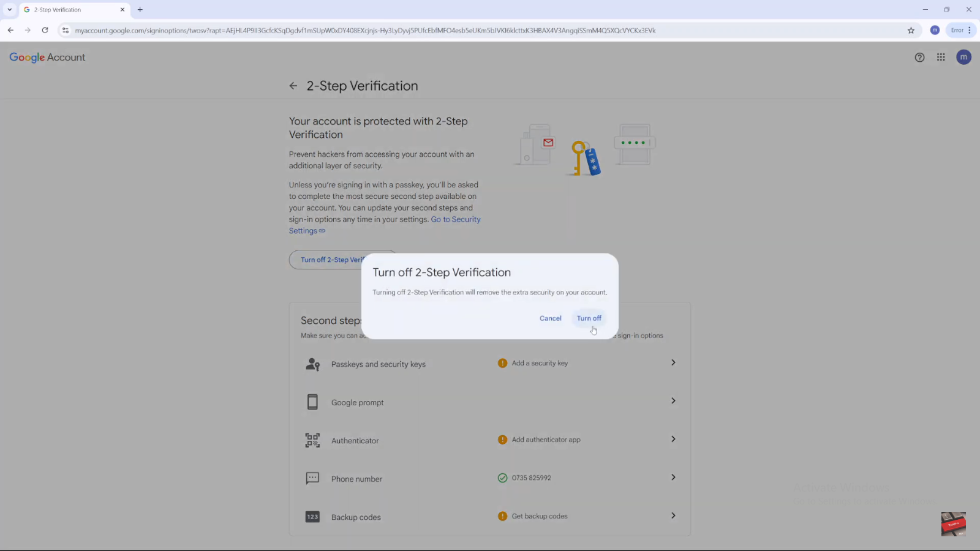Viewport: 980px width, 551px height.
Task: Open the tab search dropdown
Action: tap(9, 10)
